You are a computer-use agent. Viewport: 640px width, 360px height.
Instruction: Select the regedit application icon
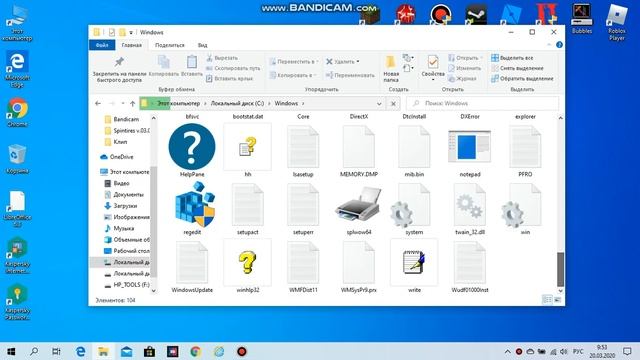coord(194,204)
